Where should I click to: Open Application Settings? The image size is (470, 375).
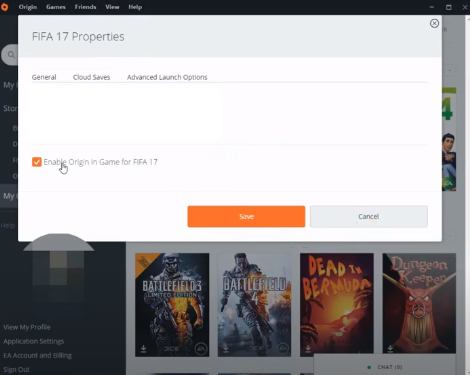tap(34, 341)
